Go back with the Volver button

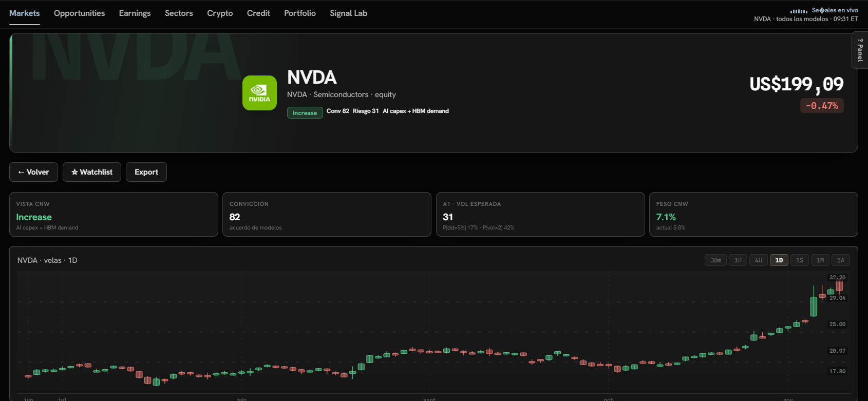click(33, 172)
